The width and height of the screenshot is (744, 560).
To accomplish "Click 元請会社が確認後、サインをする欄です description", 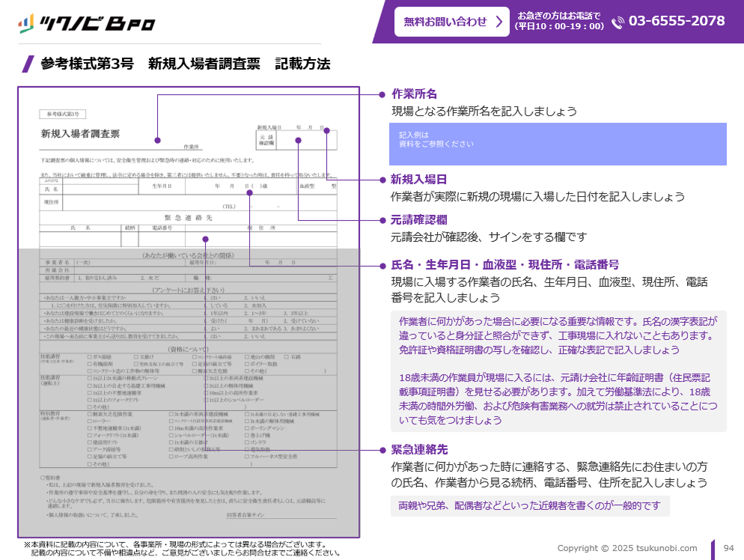I will point(489,237).
